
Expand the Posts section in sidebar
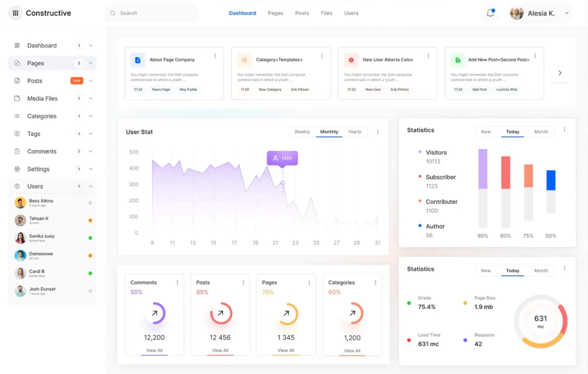point(91,80)
